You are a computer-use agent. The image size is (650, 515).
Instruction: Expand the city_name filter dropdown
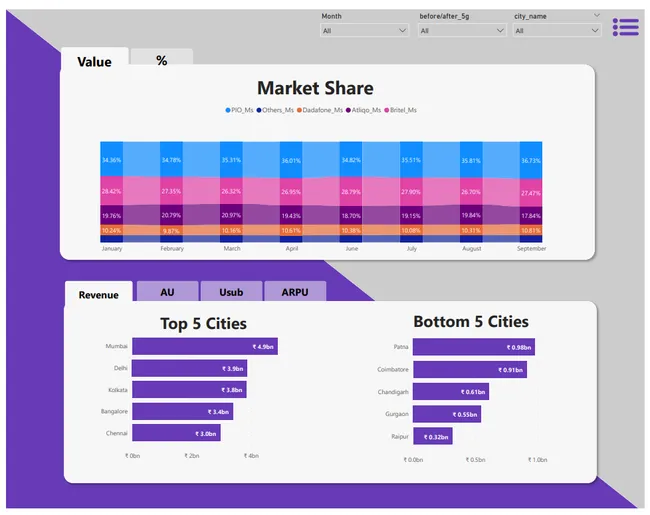tap(557, 30)
